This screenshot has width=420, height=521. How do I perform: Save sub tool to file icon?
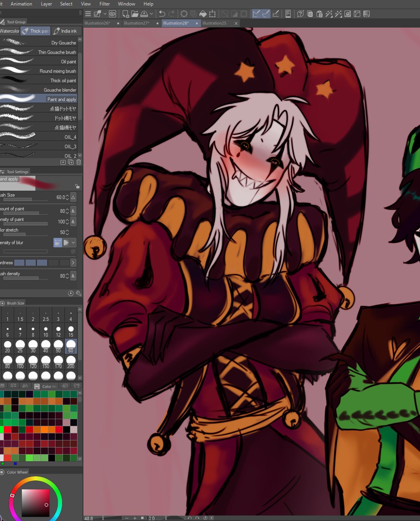[63, 162]
